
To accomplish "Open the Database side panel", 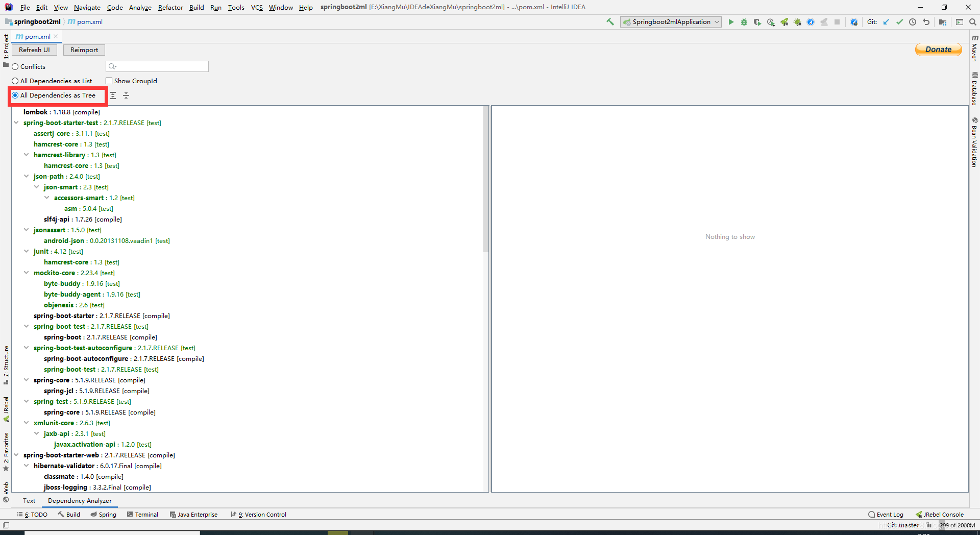I will [974, 89].
